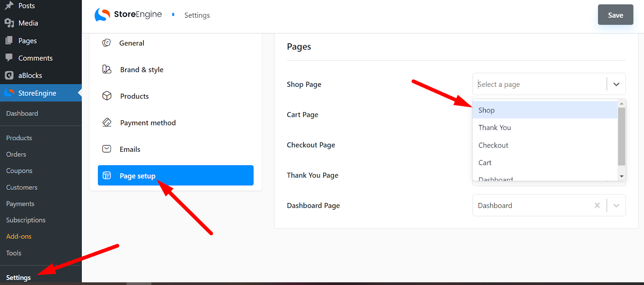Click the Products cube icon in the settings list
Viewport: 644px width, 285px height.
[x=107, y=96]
